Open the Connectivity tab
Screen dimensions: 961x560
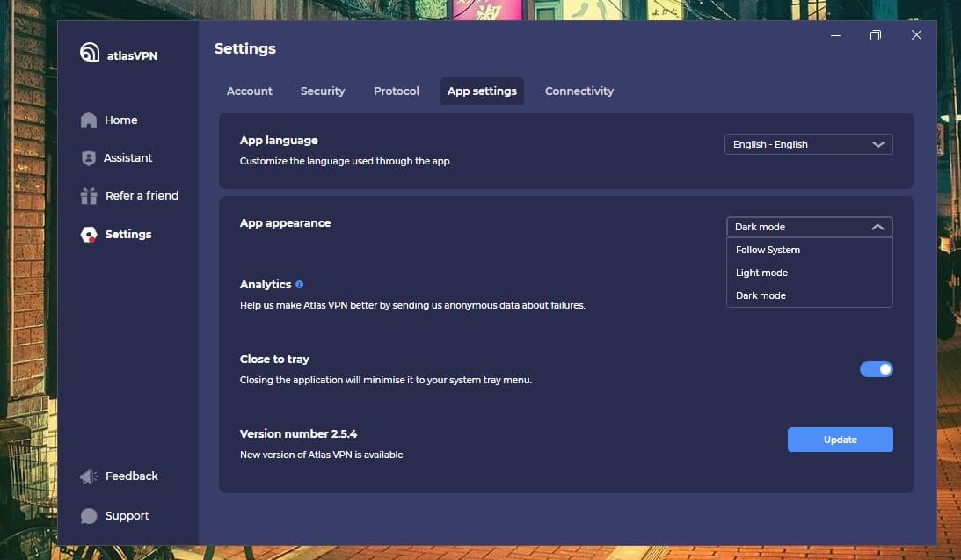[579, 91]
